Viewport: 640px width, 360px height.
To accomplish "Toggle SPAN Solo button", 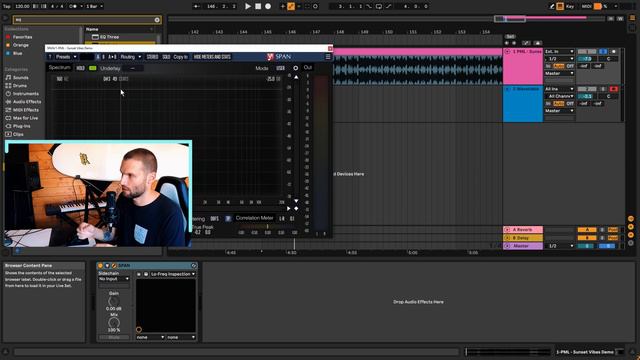I will pos(166,57).
